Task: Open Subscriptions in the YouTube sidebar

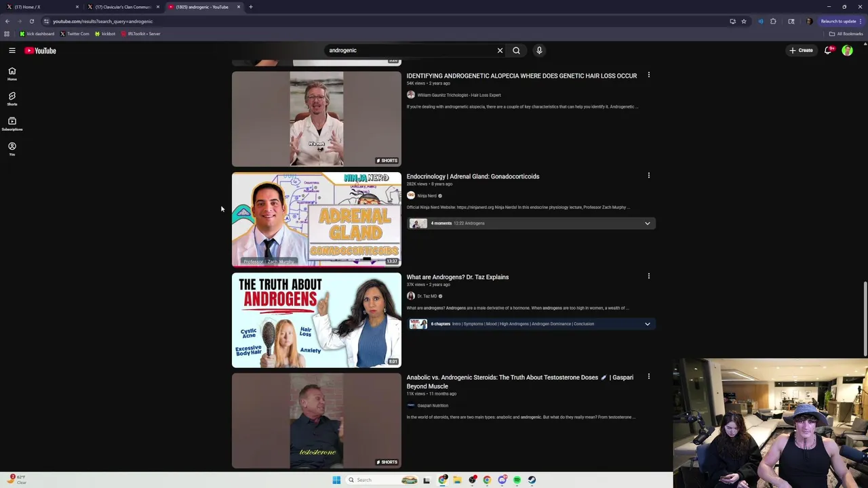Action: (x=12, y=124)
